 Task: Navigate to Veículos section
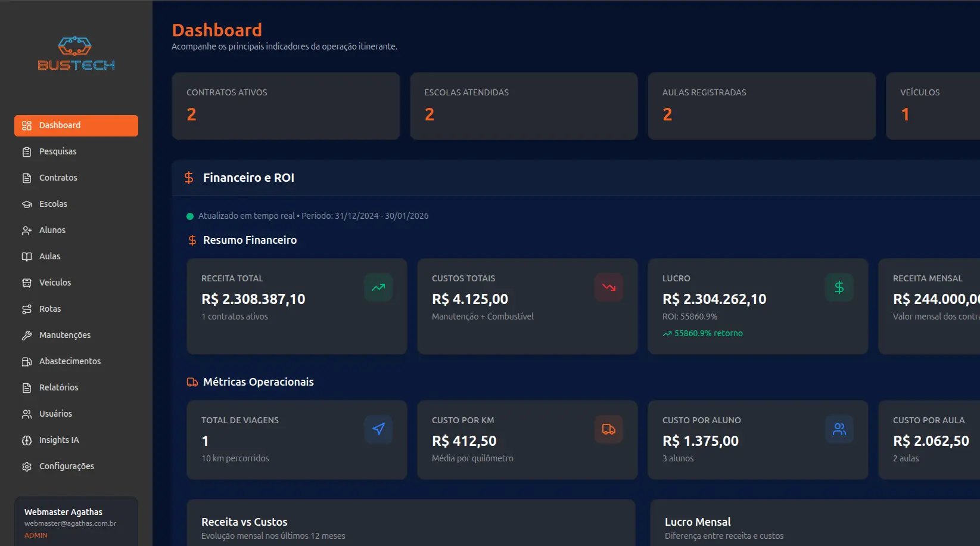click(x=55, y=283)
